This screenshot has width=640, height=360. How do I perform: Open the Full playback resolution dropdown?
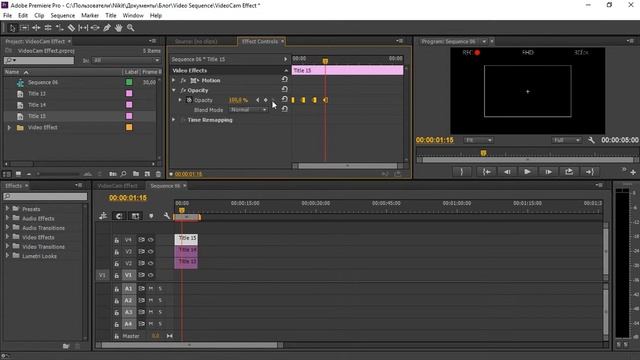pos(566,140)
